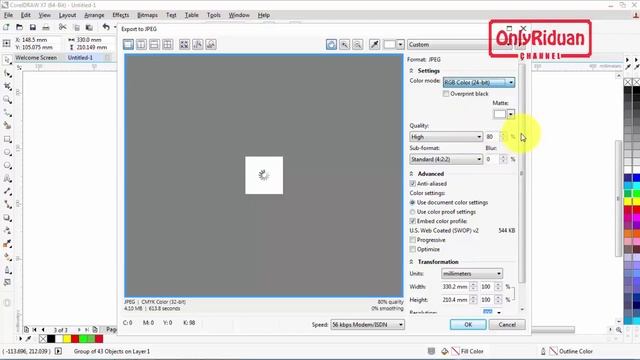Image resolution: width=640 pixels, height=360 pixels.
Task: Open the Speed 56 kbps Modem dropdown
Action: coord(367,324)
